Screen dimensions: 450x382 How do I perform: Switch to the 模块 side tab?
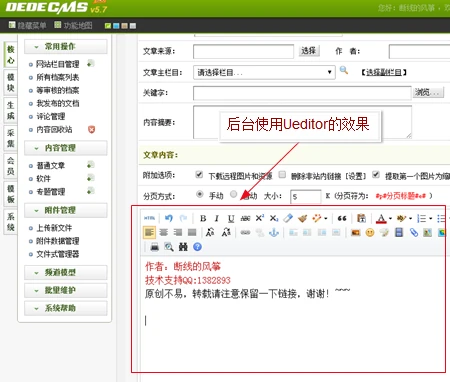11,82
